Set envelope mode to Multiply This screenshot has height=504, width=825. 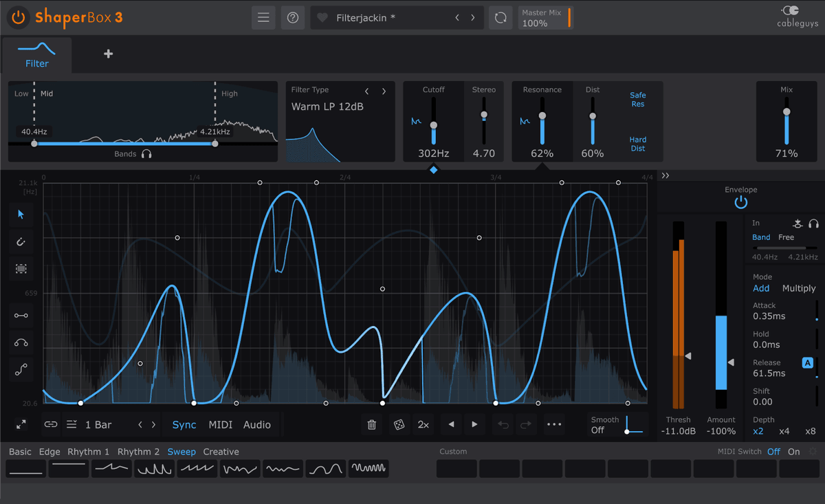[798, 288]
